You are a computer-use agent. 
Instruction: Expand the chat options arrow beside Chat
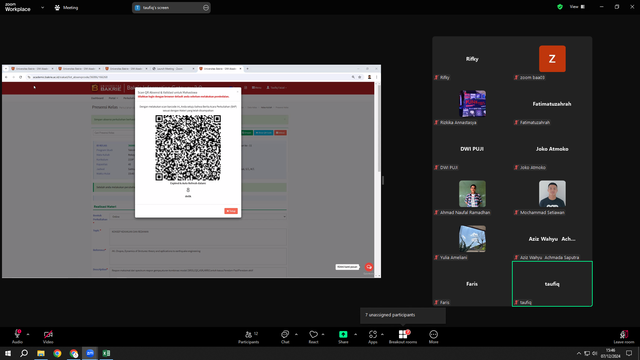296,334
